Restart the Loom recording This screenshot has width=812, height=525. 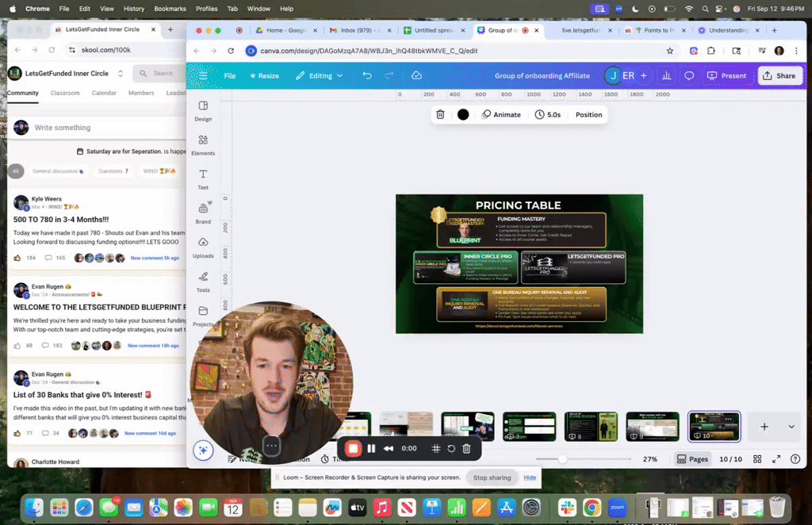coord(451,448)
